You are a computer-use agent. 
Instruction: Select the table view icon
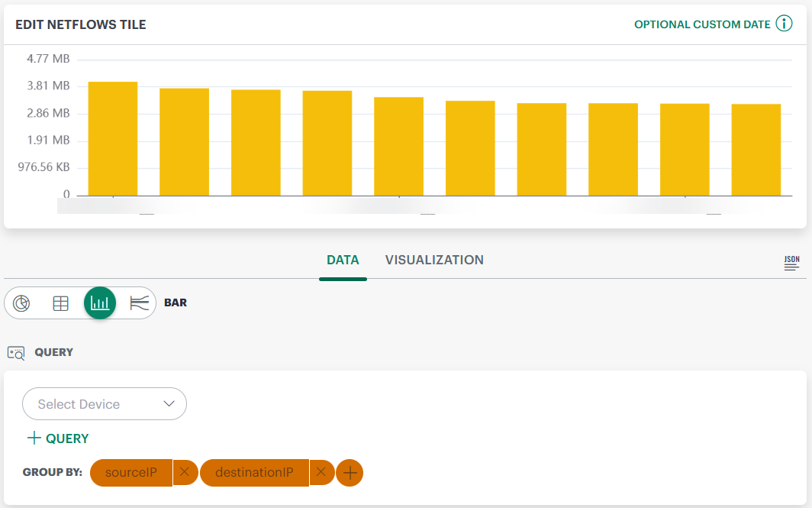click(61, 303)
